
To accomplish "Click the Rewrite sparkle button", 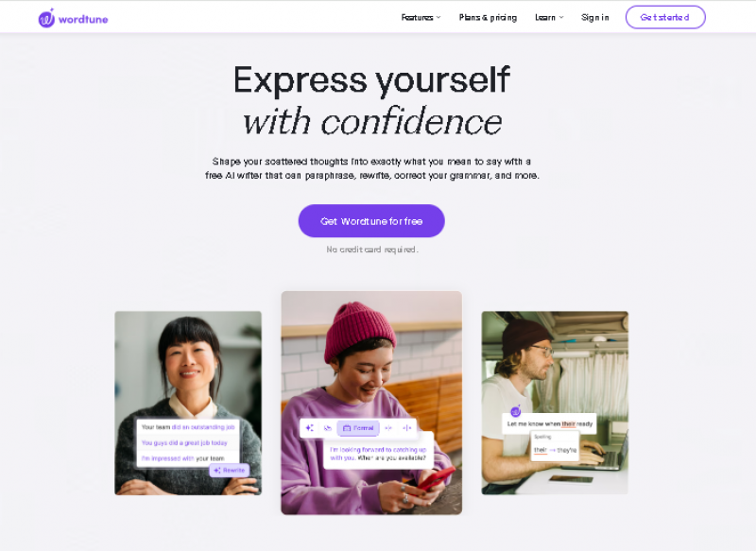I will [x=230, y=470].
